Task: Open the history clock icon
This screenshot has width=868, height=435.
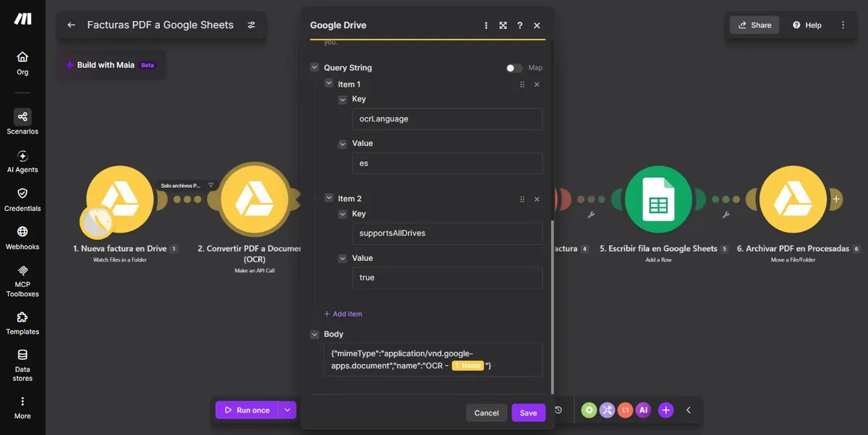Action: [x=558, y=410]
